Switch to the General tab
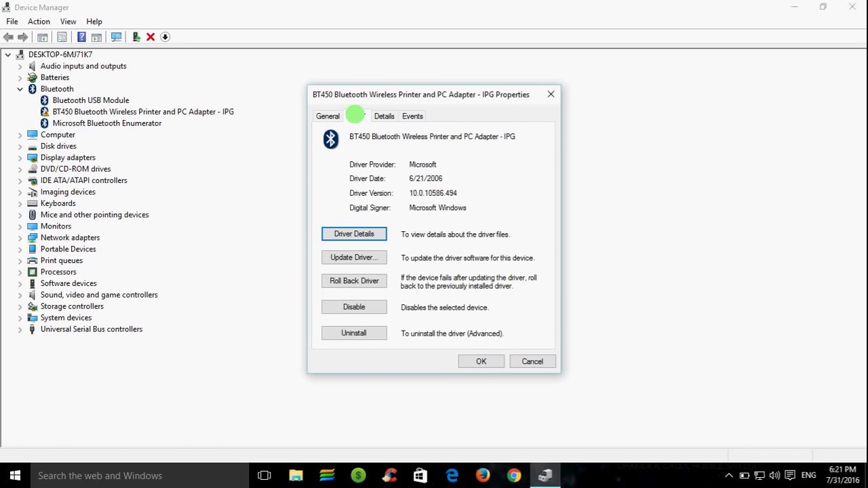The height and width of the screenshot is (488, 868). click(x=328, y=116)
